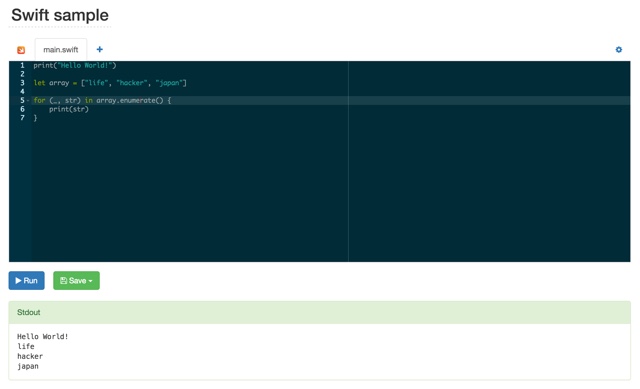Click line number 7 in gutter
The width and height of the screenshot is (640, 389).
tap(22, 118)
